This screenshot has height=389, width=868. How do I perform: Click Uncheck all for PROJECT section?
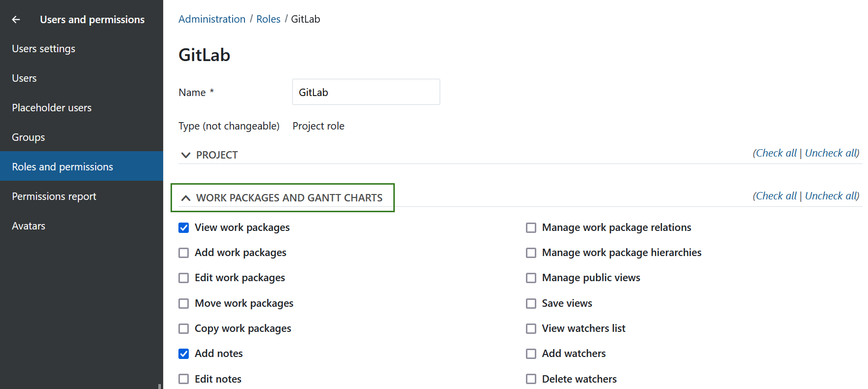(831, 153)
